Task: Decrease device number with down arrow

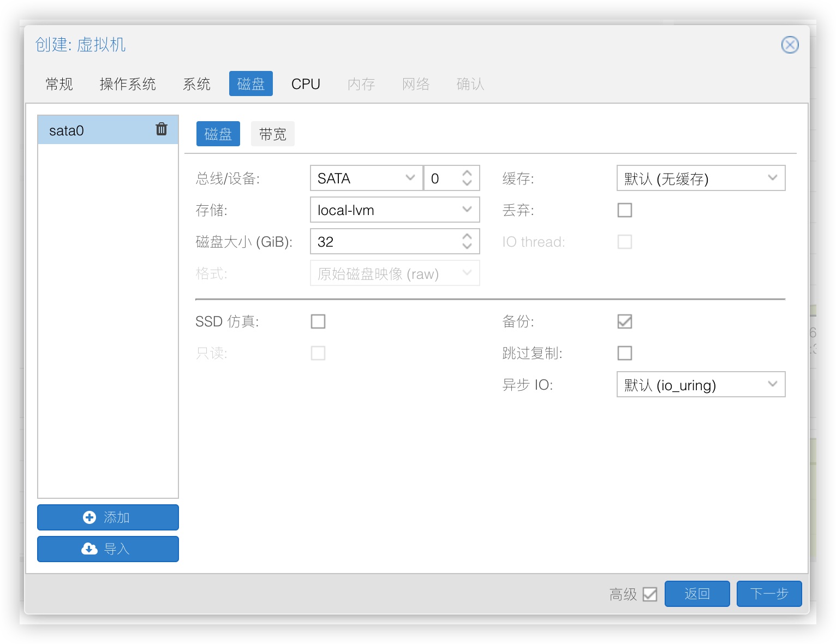Action: [467, 183]
